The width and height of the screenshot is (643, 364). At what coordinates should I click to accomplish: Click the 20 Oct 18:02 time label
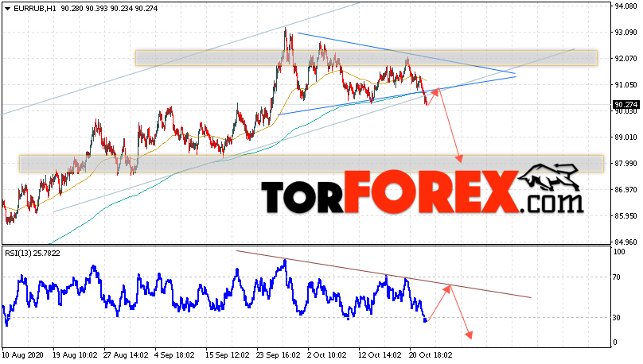pos(431,355)
